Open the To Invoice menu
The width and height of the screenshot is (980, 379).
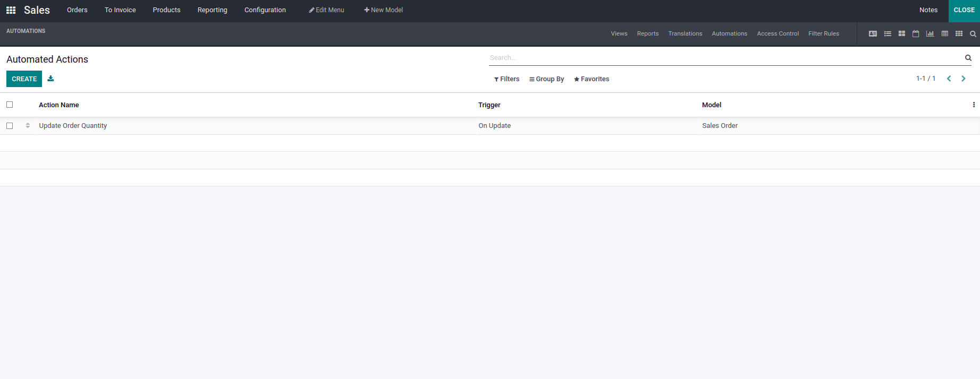click(x=120, y=10)
